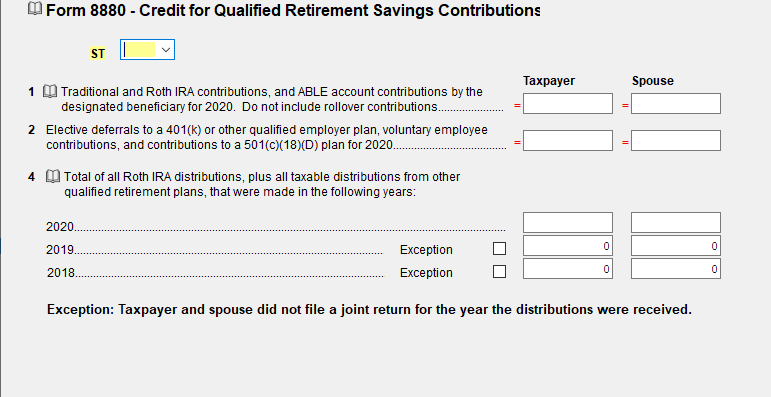Select the 2020 Taxpayer distributions field
The width and height of the screenshot is (771, 397).
coord(568,222)
